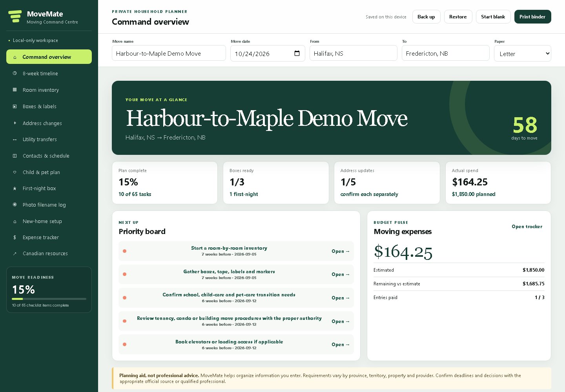
Task: Click the Move readiness progress bar
Action: [49, 299]
